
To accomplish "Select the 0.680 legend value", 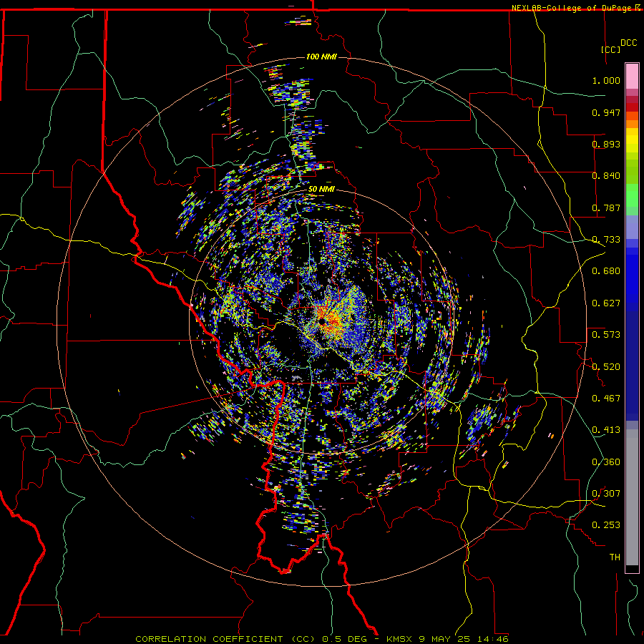I will pos(606,271).
